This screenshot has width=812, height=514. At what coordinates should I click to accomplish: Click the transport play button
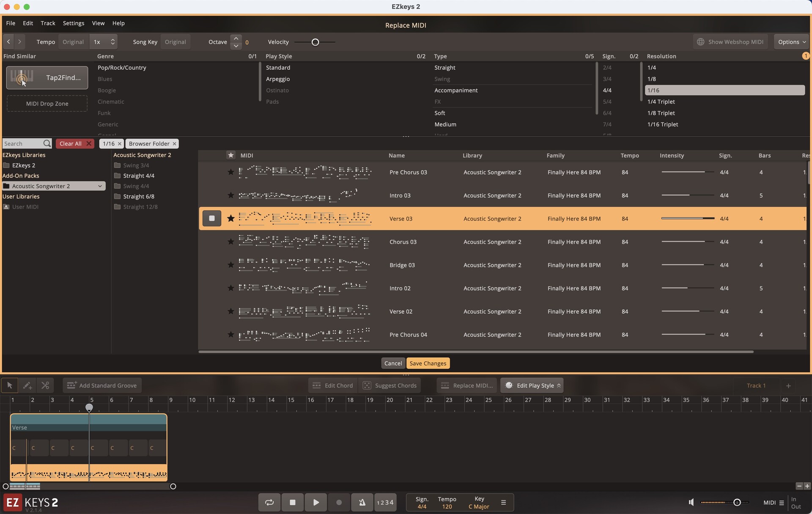coord(316,503)
